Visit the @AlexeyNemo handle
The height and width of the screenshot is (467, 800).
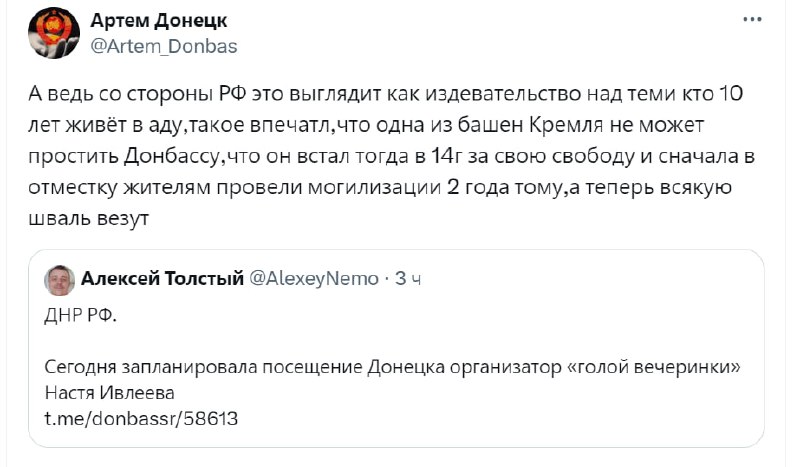click(314, 279)
